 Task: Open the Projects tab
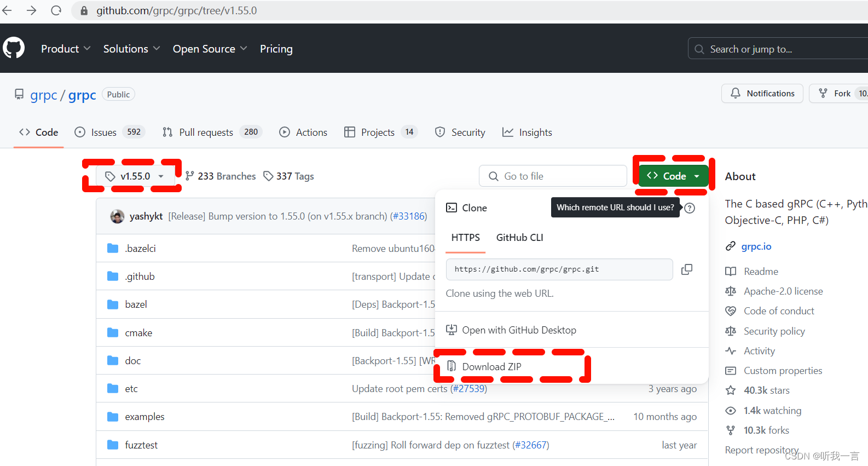pyautogui.click(x=381, y=132)
